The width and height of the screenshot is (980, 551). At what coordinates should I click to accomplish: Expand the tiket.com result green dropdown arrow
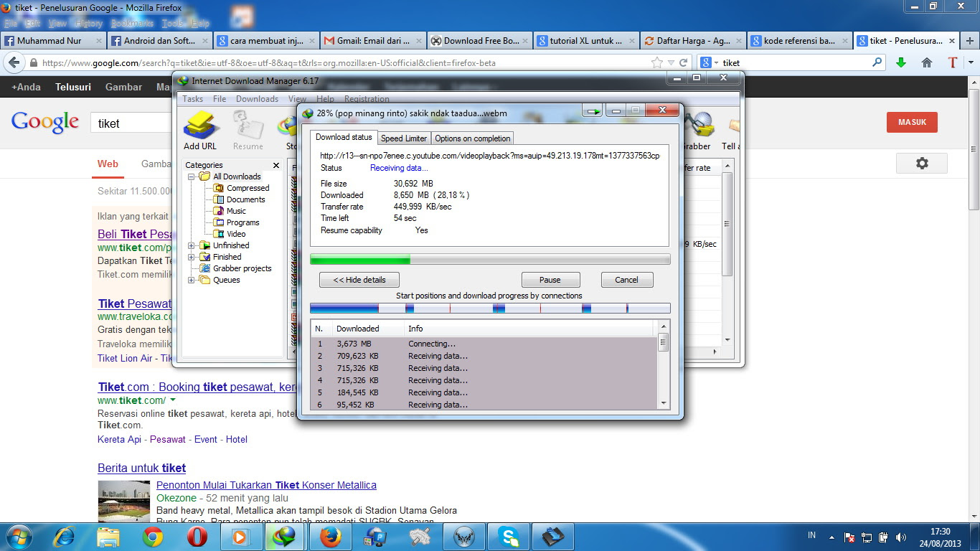(173, 400)
